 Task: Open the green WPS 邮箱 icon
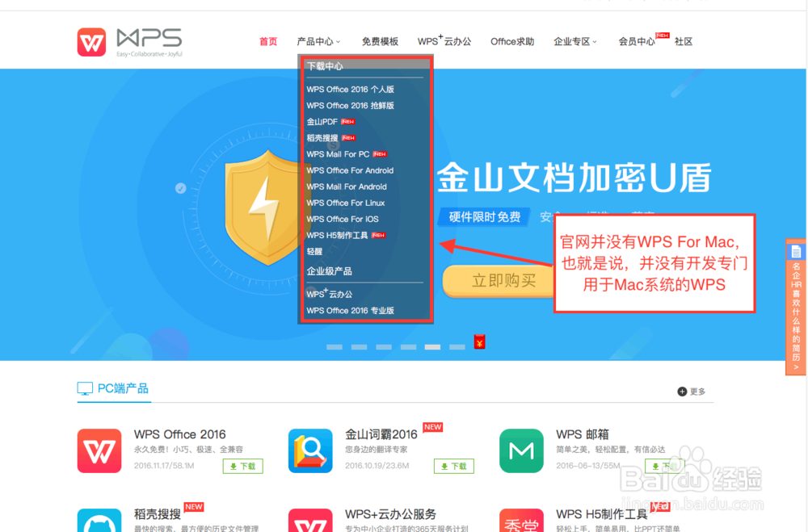pyautogui.click(x=521, y=450)
